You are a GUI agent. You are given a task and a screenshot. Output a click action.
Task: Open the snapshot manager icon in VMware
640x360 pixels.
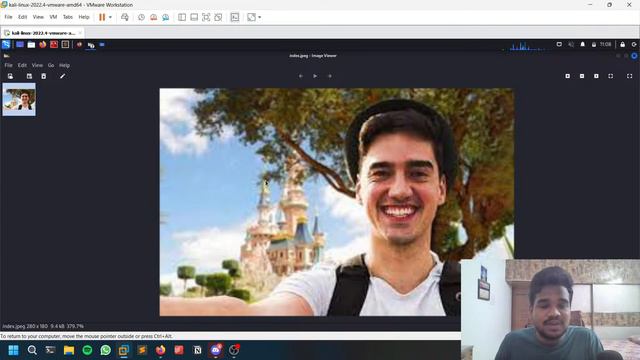[166, 17]
